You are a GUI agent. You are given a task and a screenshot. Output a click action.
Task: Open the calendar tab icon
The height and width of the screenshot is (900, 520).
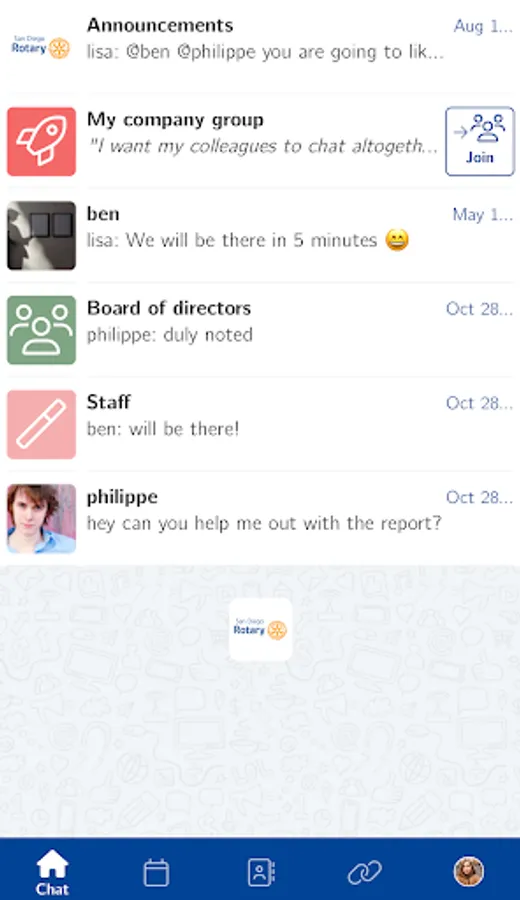click(156, 872)
